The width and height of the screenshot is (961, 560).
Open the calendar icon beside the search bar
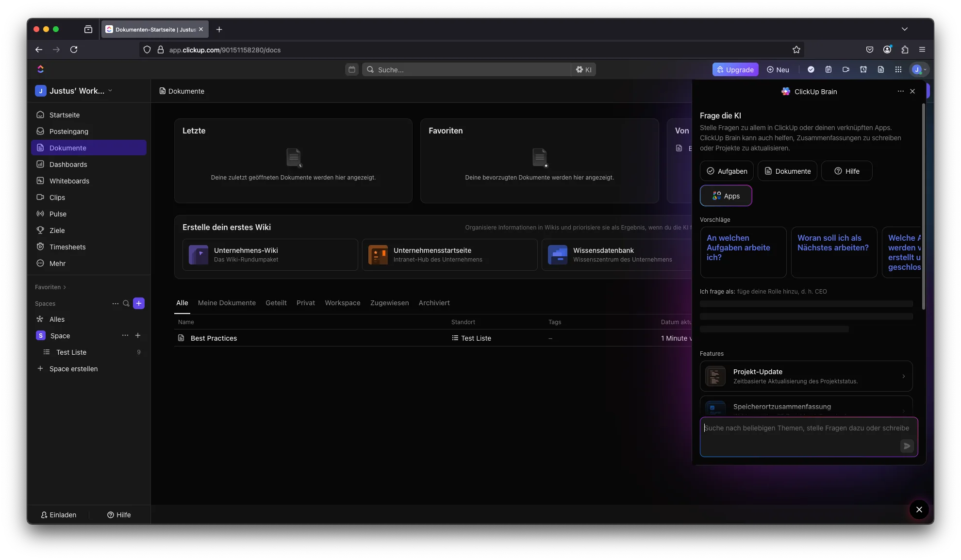(352, 69)
